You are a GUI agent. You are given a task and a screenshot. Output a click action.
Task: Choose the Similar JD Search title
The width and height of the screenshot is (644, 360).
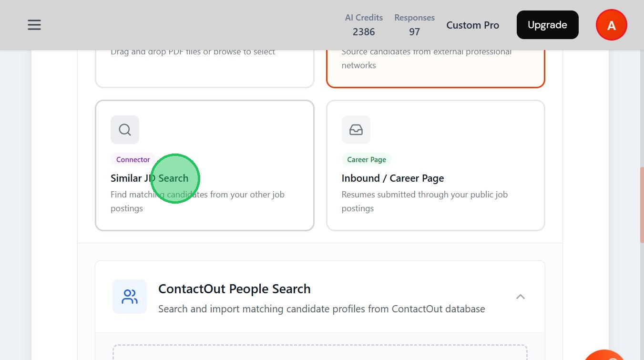click(149, 178)
